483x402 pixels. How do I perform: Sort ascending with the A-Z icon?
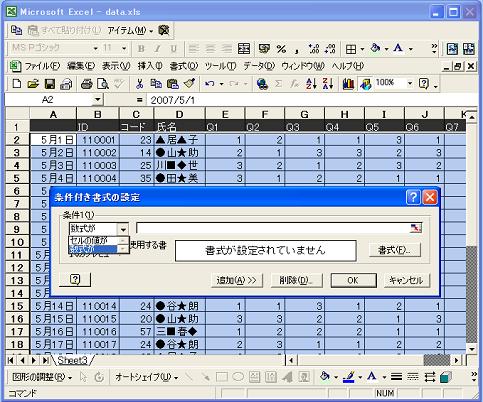(311, 83)
